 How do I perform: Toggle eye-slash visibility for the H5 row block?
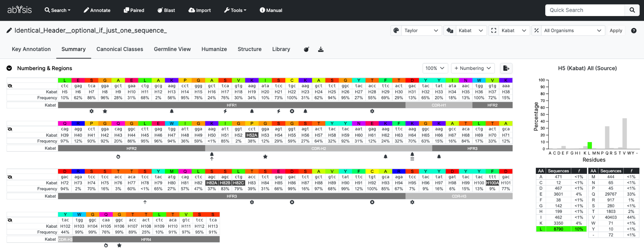[x=10, y=86]
